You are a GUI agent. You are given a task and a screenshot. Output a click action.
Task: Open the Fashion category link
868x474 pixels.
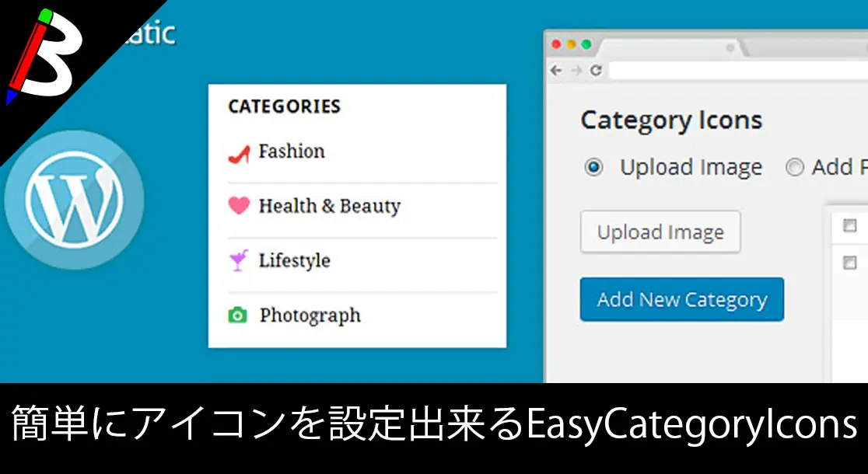coord(292,152)
